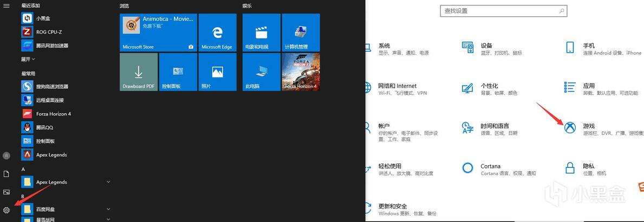Click the search magnifier in Settings
This screenshot has width=644, height=222.
tap(562, 11)
